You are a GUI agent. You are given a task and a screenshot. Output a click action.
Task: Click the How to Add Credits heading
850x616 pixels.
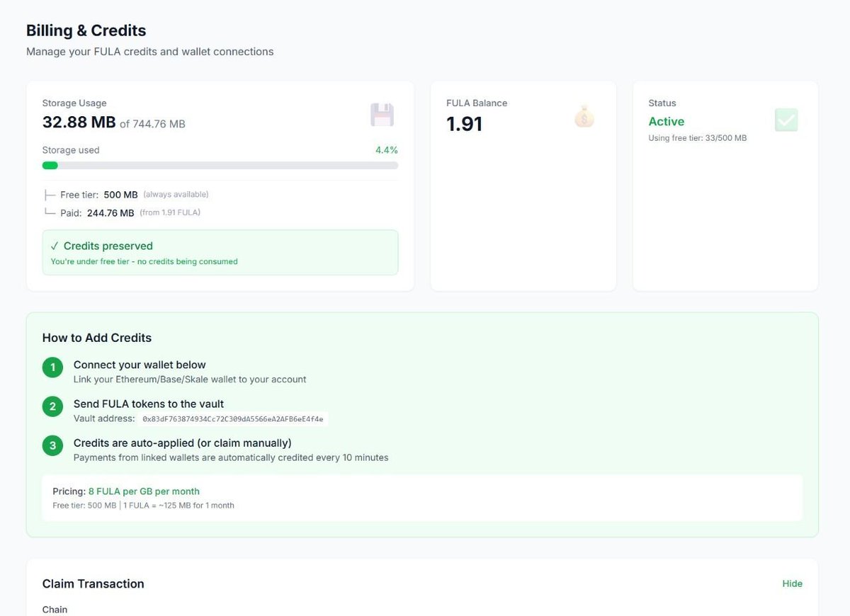[97, 338]
